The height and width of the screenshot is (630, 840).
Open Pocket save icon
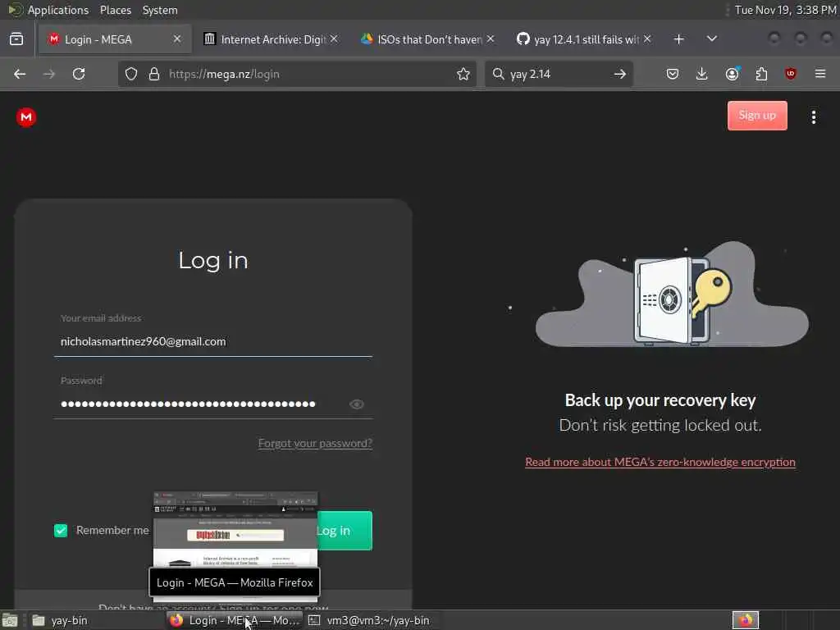[x=673, y=74]
